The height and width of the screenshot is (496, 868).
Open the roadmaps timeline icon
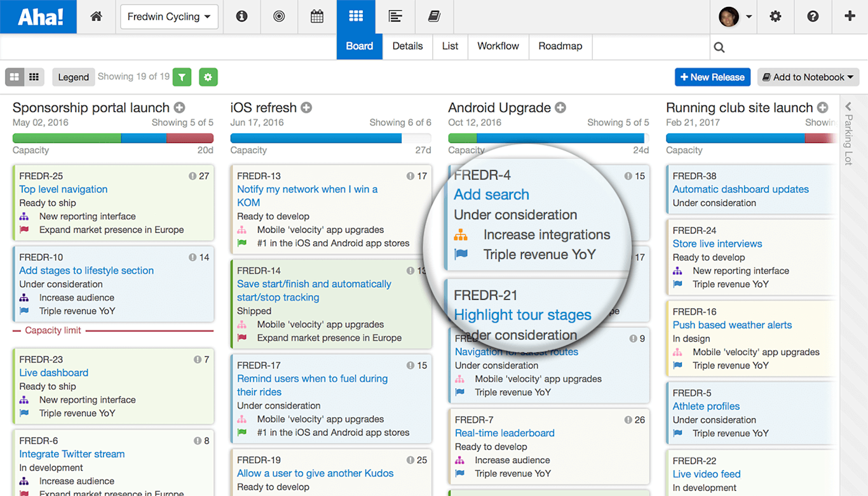click(x=395, y=17)
